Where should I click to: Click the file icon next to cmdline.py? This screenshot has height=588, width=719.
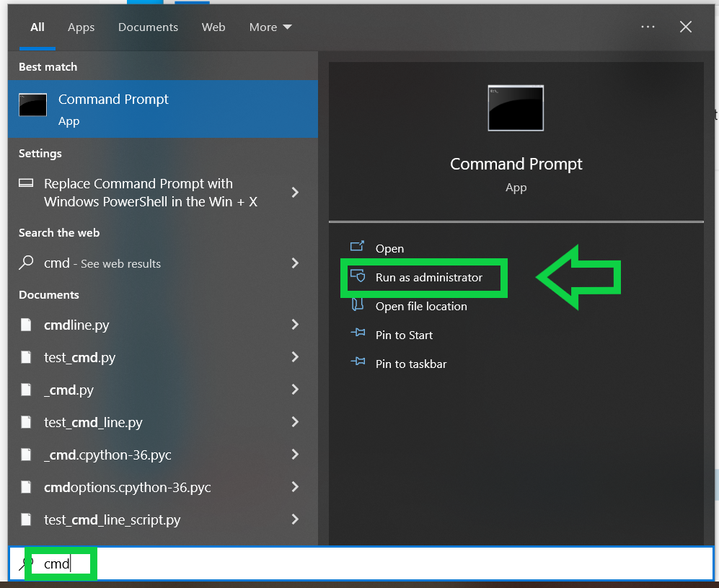(x=27, y=325)
